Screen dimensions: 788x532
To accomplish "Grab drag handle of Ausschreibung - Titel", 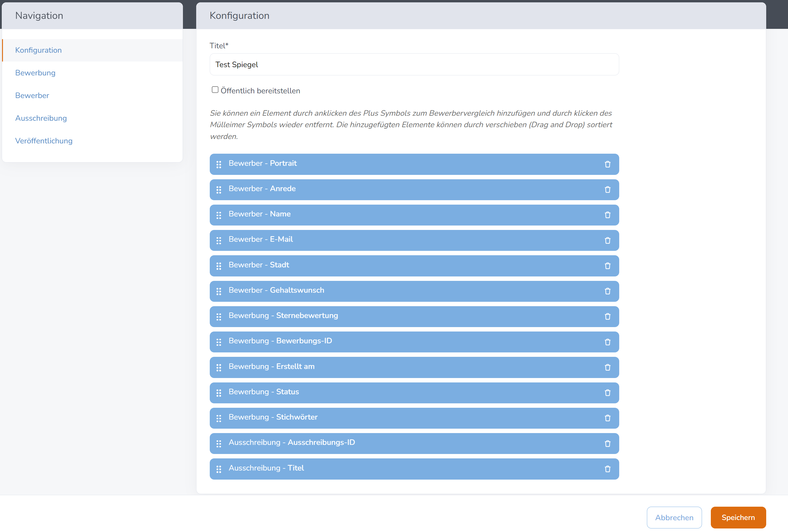I will tap(219, 469).
